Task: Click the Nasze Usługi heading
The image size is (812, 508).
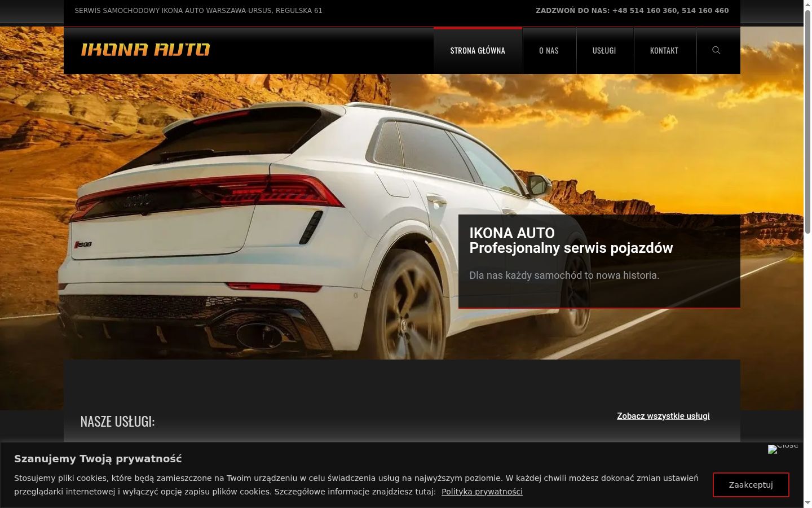Action: (117, 422)
